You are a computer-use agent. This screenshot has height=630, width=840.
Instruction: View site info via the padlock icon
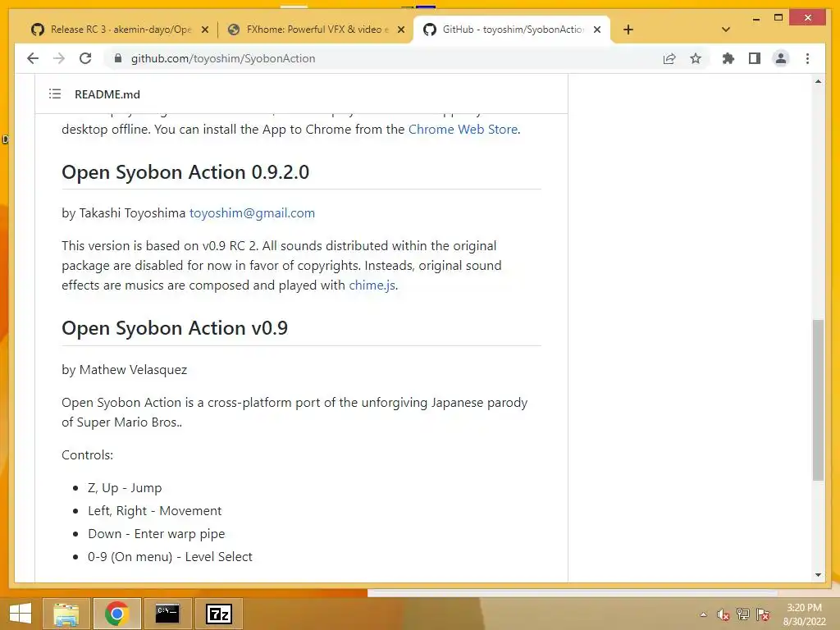118,58
